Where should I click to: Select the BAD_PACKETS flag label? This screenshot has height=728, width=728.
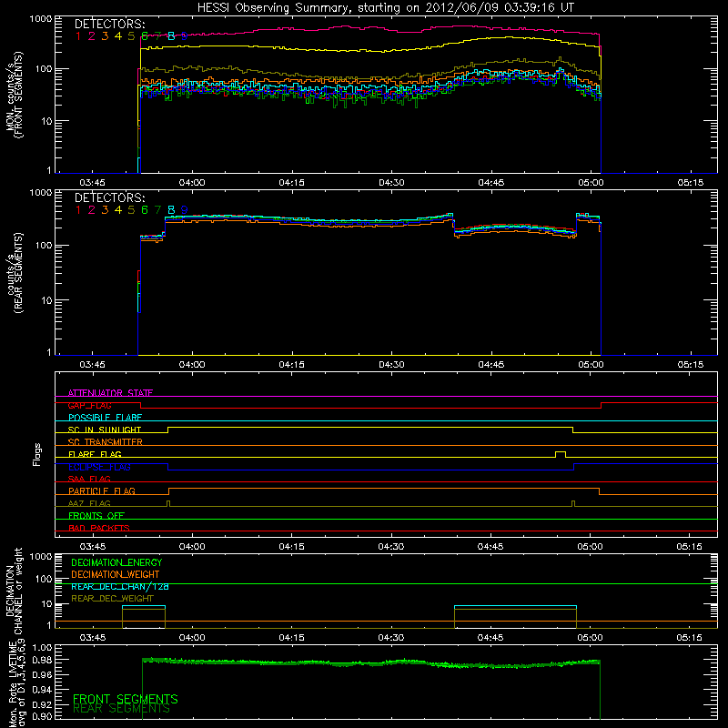coord(99,528)
